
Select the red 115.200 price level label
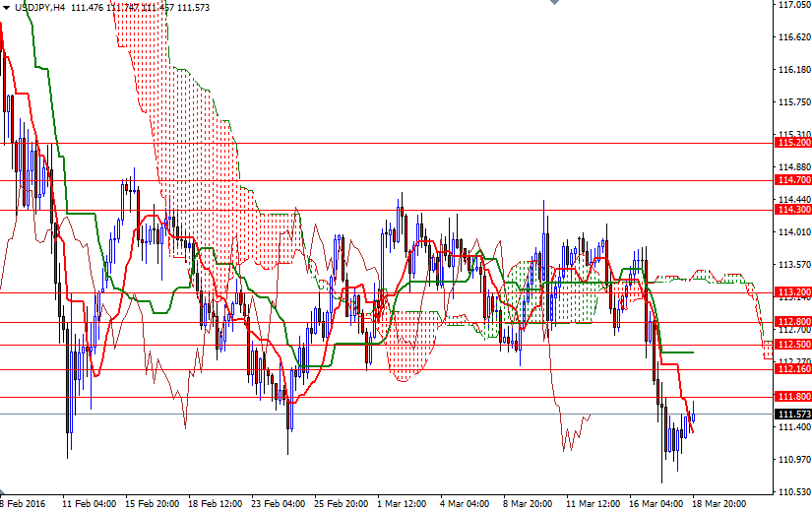(793, 143)
